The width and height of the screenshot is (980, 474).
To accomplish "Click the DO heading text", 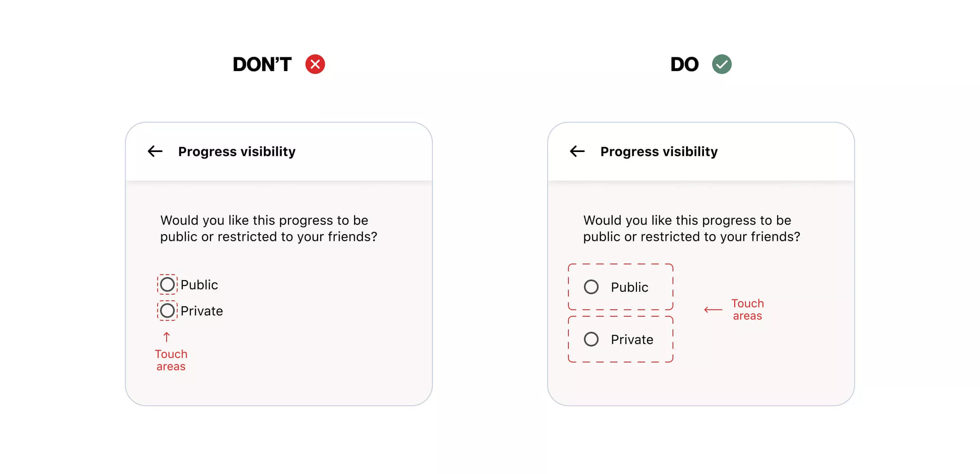I will [684, 65].
